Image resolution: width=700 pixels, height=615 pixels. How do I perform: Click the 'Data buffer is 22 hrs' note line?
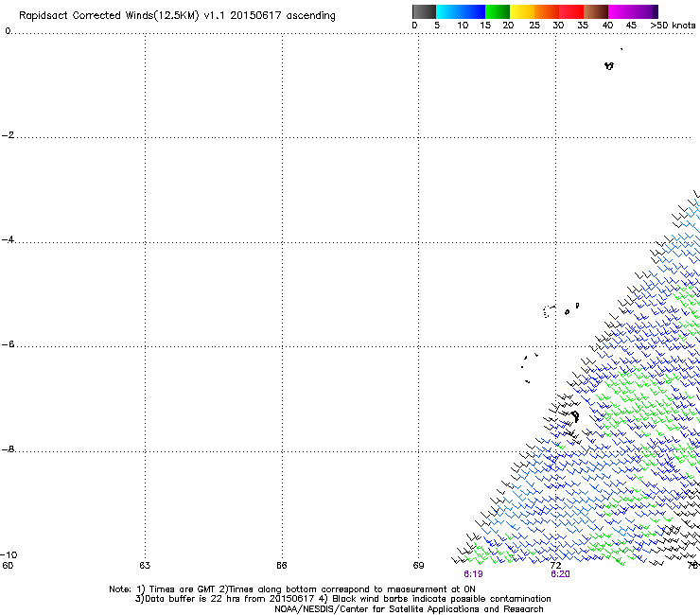point(342,599)
